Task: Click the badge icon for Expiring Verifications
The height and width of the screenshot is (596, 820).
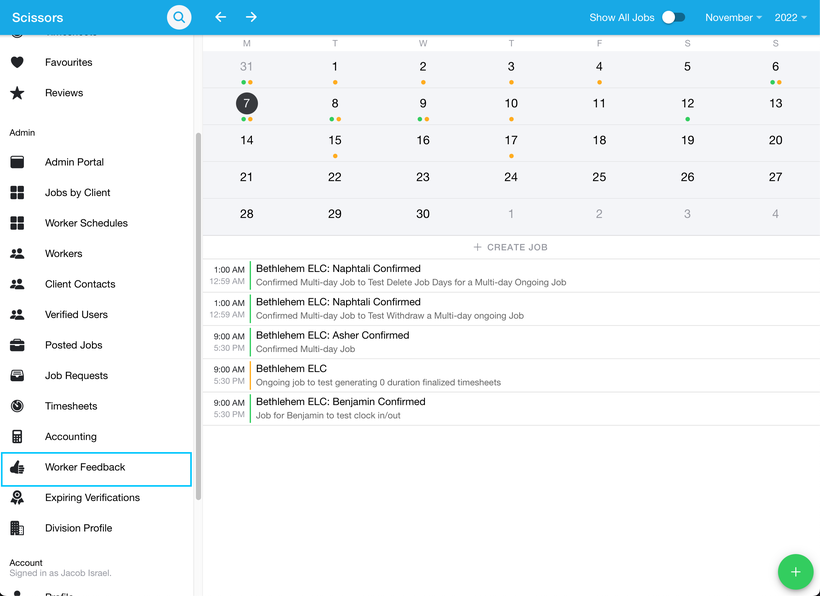Action: coord(17,498)
